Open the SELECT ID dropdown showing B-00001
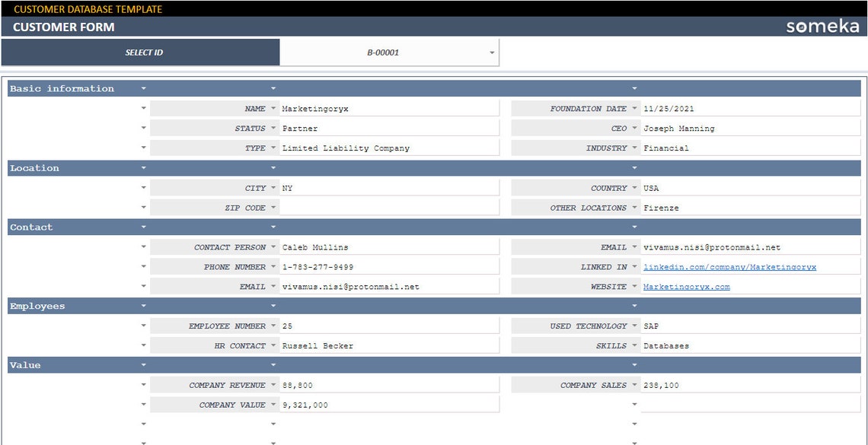This screenshot has height=445, width=868. (x=490, y=52)
